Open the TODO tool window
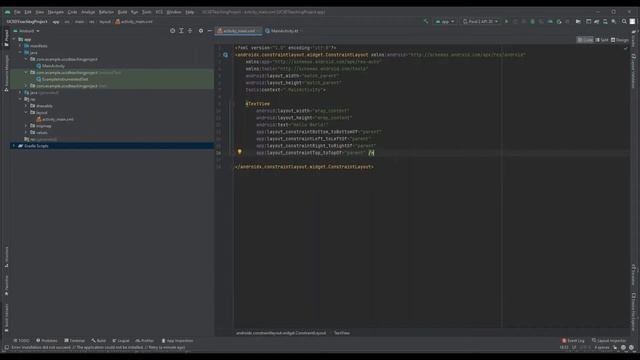Image resolution: width=640 pixels, height=360 pixels. tap(22, 341)
